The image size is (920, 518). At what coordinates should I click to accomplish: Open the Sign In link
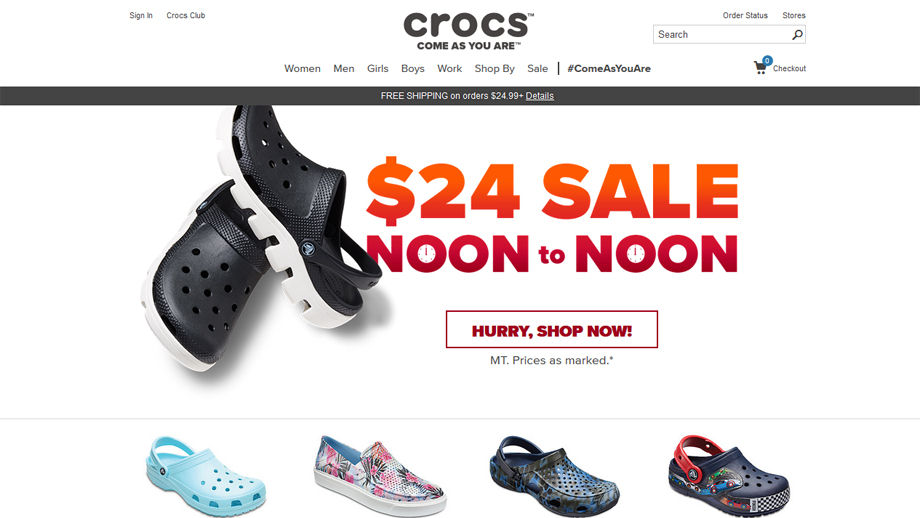tap(141, 15)
